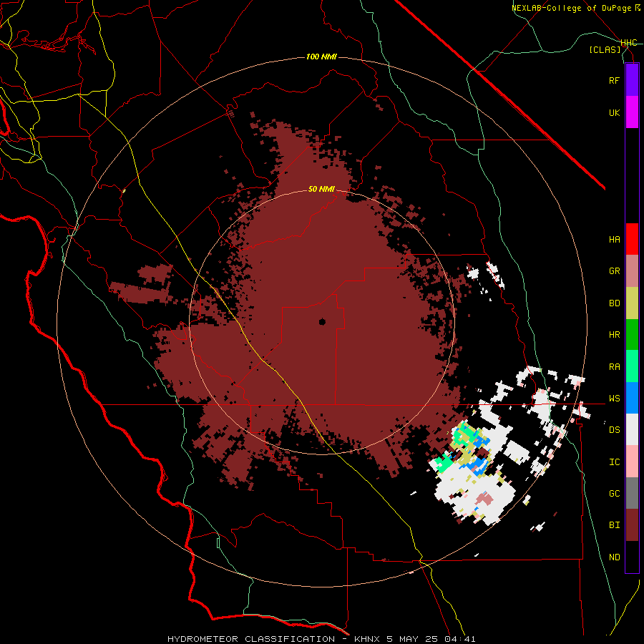Click the radar site black dot at center

(x=322, y=321)
